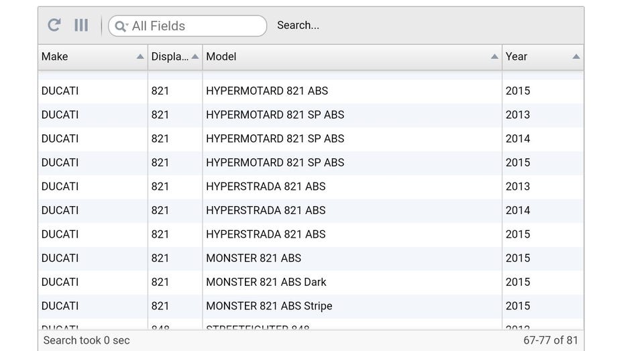Click MONSTER 821 ABS model cell

tap(254, 258)
